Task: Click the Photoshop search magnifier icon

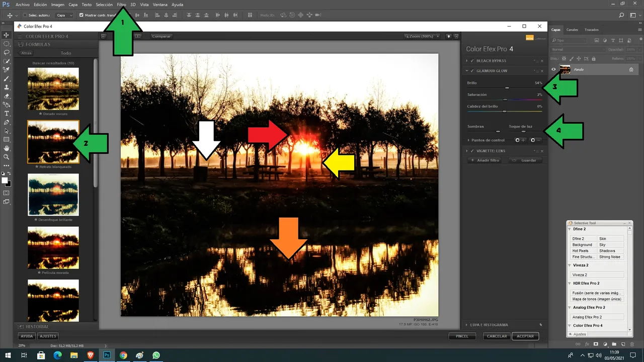Action: coord(622,16)
